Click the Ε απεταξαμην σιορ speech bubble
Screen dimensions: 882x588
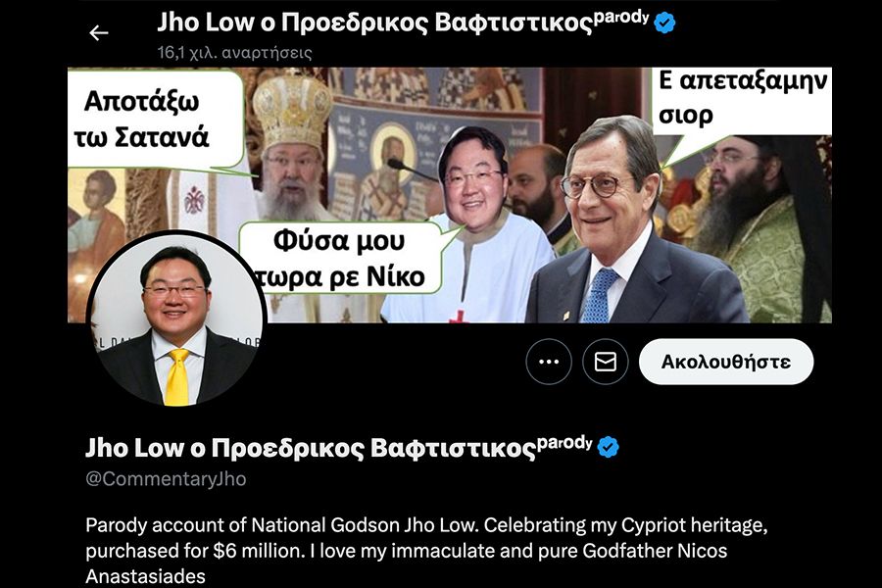[x=742, y=101]
